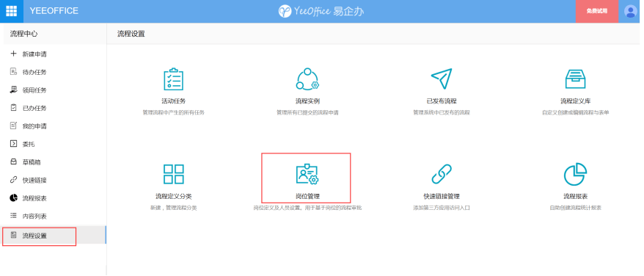
Task: Click the 已发布流程 label
Action: pyautogui.click(x=442, y=101)
